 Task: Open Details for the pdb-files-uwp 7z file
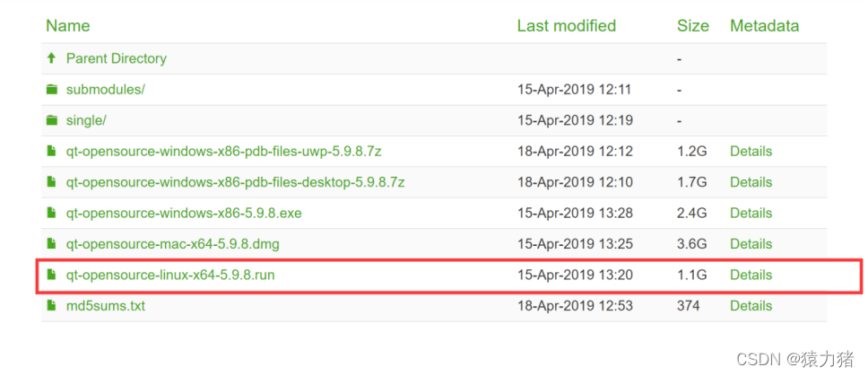pyautogui.click(x=751, y=151)
